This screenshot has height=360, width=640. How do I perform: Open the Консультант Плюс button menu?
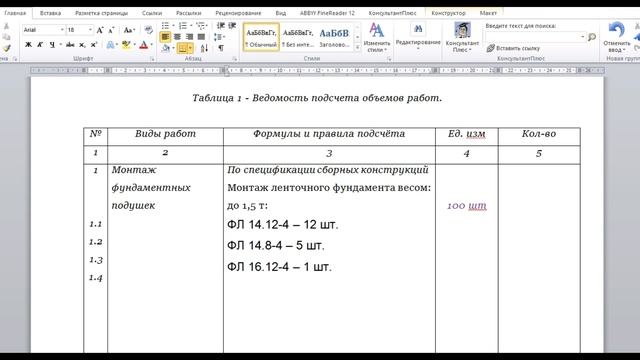[x=462, y=37]
